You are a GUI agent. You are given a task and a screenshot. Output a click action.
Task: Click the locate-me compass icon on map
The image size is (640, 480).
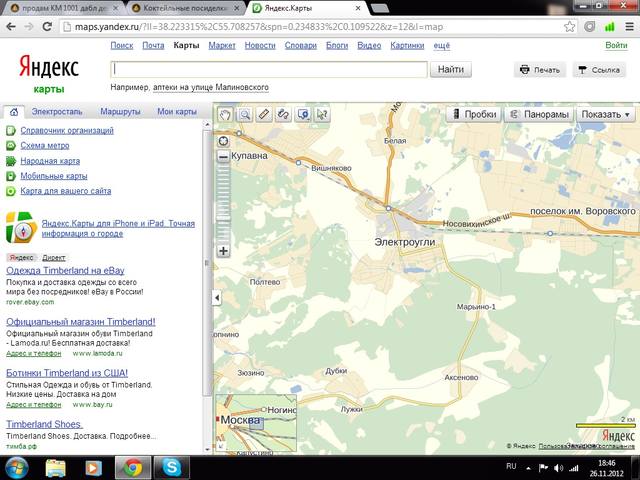(x=223, y=140)
